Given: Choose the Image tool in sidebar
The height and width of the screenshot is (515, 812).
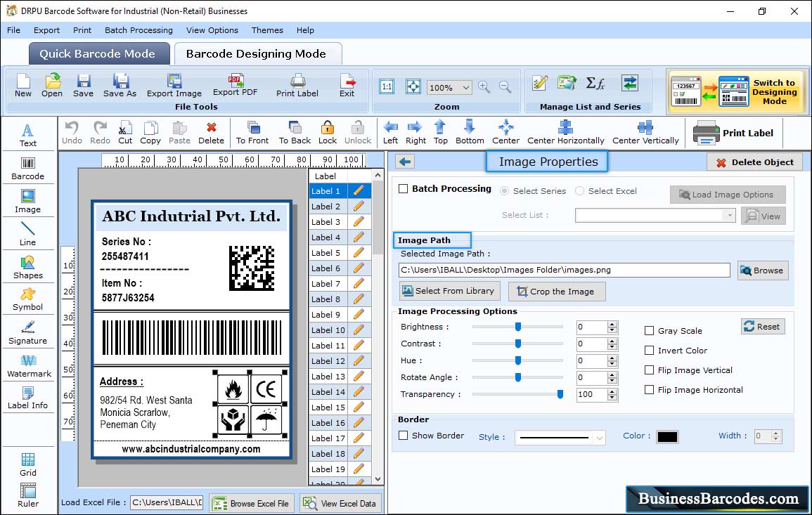Looking at the screenshot, I should [x=28, y=202].
